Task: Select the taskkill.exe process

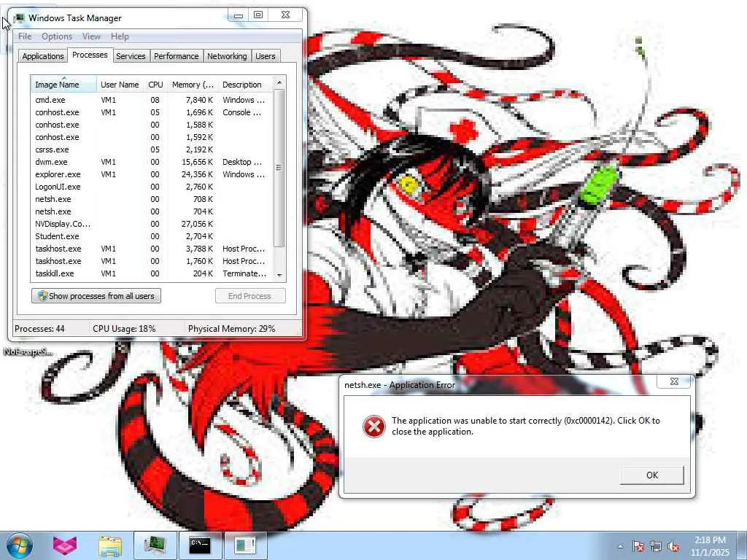Action: 152,273
